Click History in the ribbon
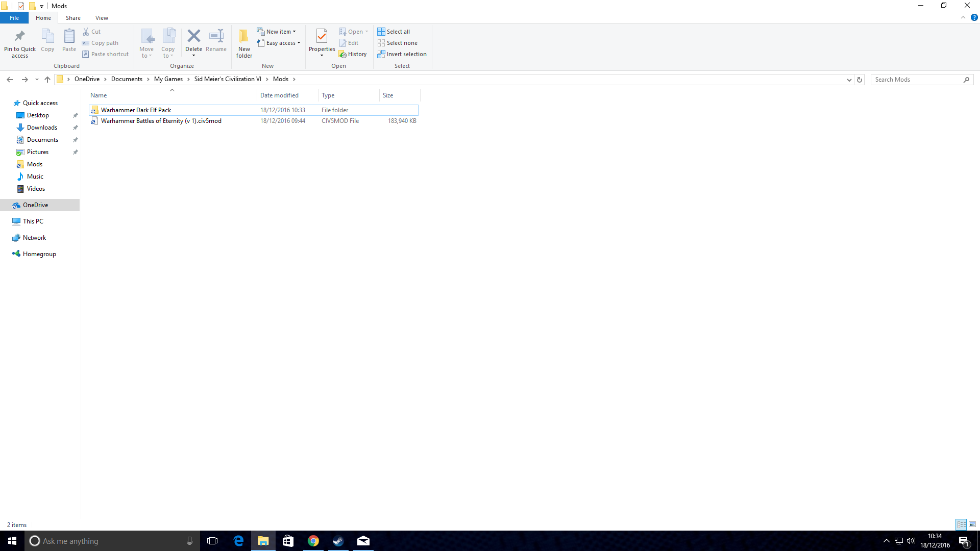The height and width of the screenshot is (551, 980). [x=353, y=54]
